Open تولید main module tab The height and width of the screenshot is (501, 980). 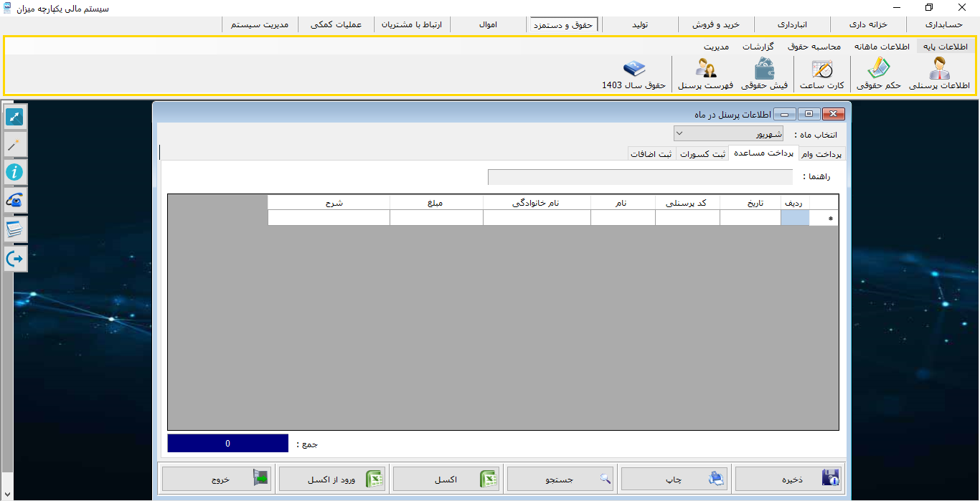click(x=640, y=24)
